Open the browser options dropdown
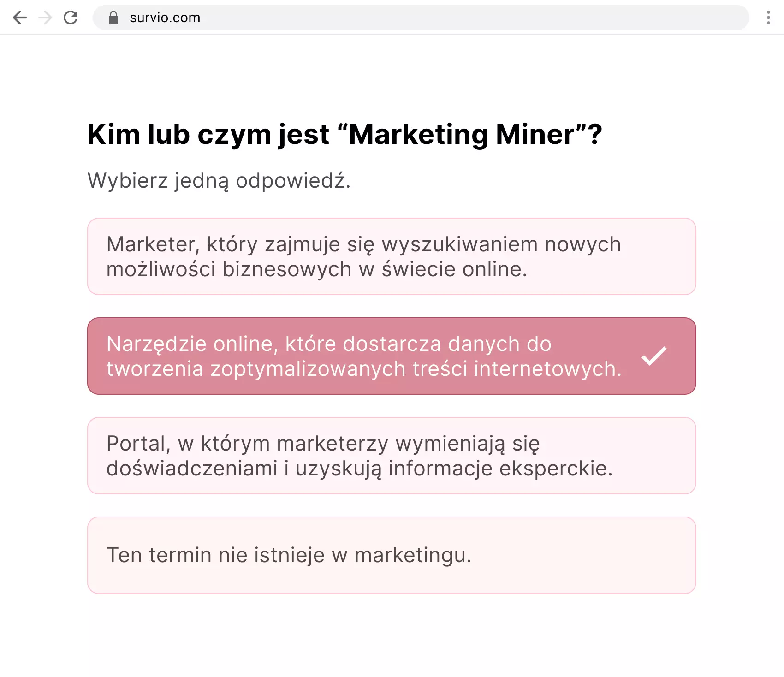Image resolution: width=784 pixels, height=677 pixels. tap(768, 18)
